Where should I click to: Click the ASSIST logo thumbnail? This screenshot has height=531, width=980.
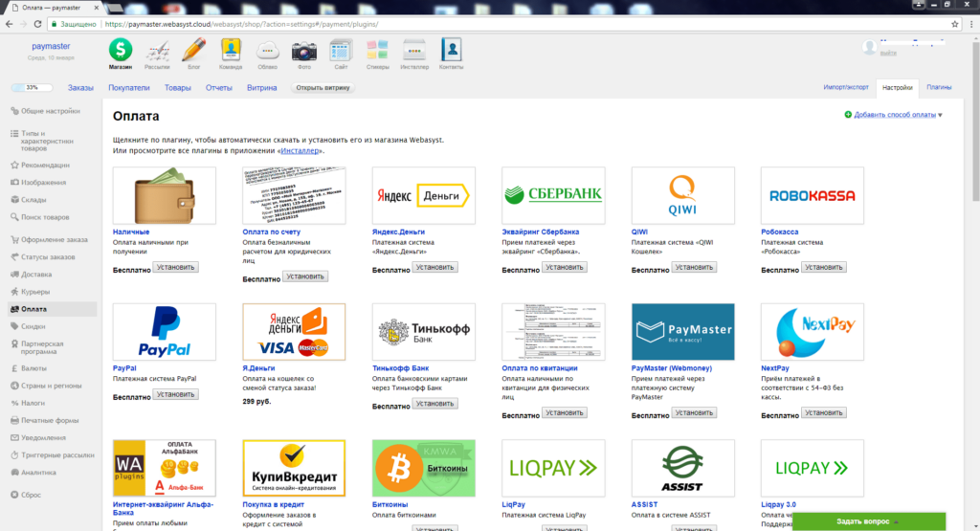(x=682, y=468)
